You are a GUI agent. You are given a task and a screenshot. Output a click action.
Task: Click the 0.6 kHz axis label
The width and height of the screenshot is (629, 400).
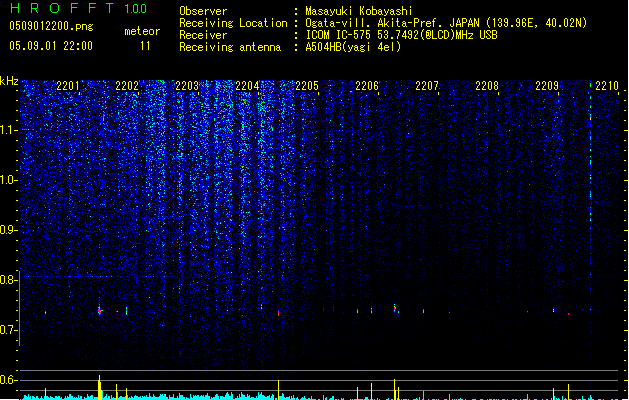[x=8, y=380]
